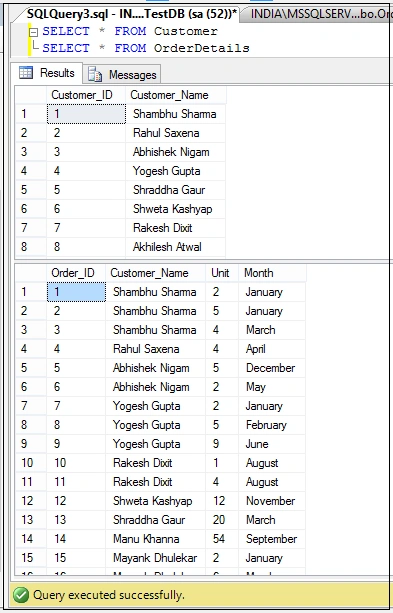393x613 pixels.
Task: Click the Unit column header
Action: pyautogui.click(x=222, y=273)
